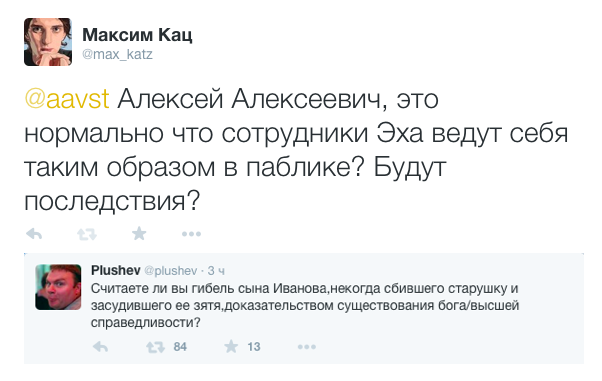Retweet the Plushev tweet
The image size is (602, 381).
pos(155,347)
